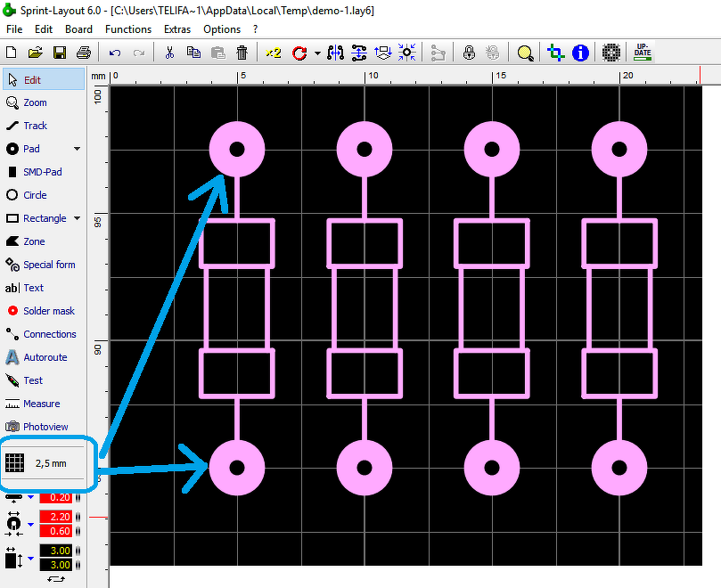Click the pad drill 0.60 field
This screenshot has width=721, height=588.
coord(55,531)
